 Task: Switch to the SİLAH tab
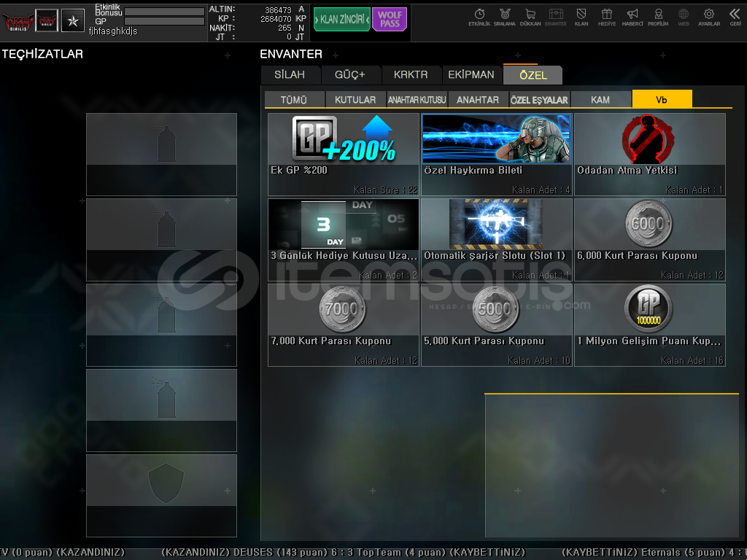point(290,75)
